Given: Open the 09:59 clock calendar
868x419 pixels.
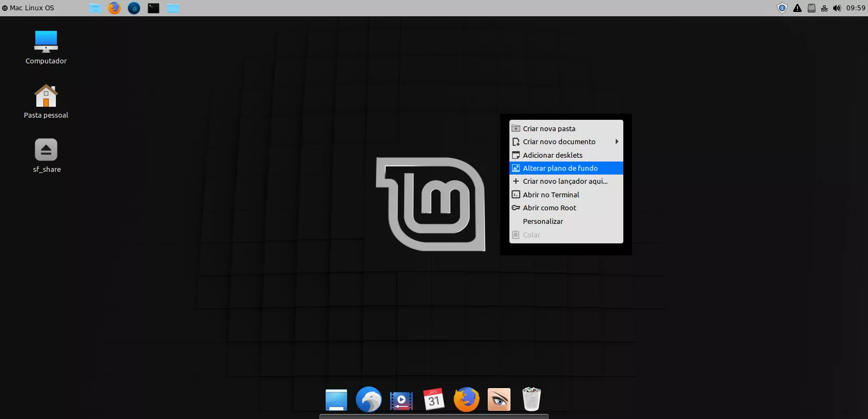Looking at the screenshot, I should (x=856, y=8).
